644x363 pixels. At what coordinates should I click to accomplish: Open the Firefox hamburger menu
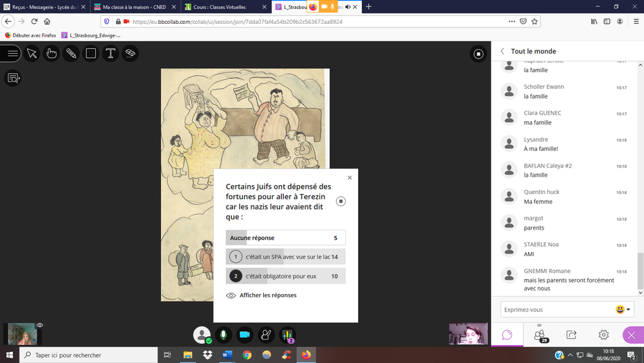[636, 21]
